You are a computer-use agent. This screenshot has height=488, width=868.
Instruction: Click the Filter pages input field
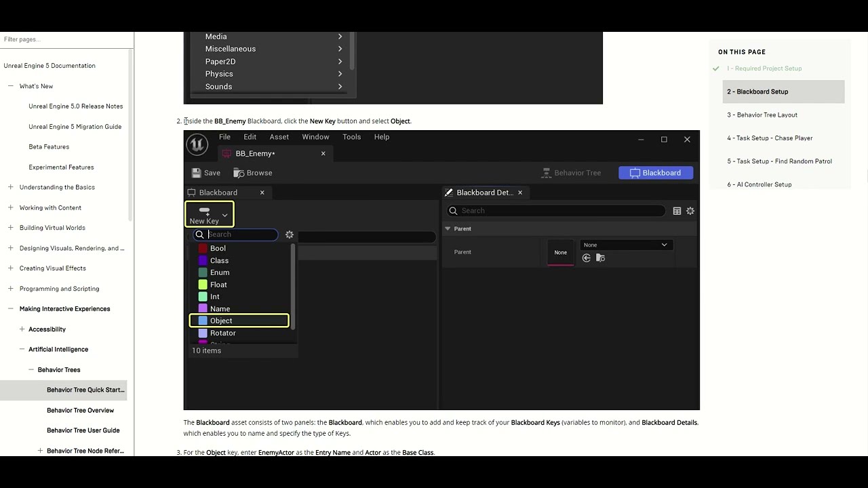coord(66,39)
